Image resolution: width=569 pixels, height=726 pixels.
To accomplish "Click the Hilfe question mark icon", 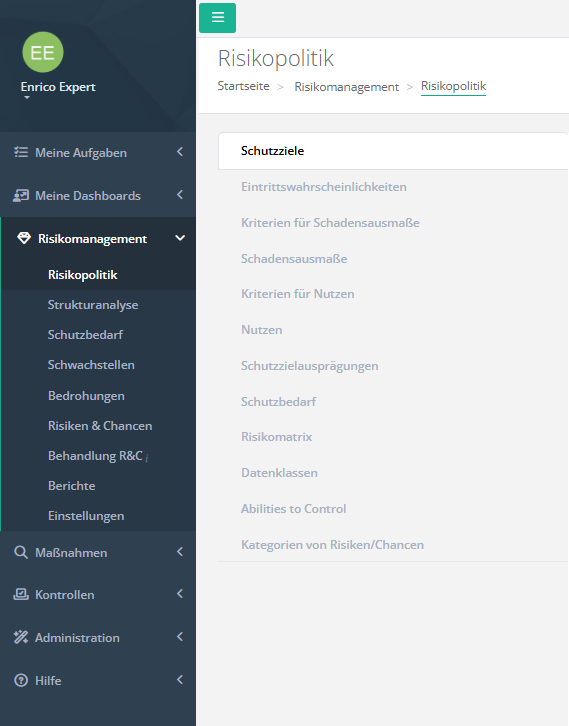I will pyautogui.click(x=21, y=681).
